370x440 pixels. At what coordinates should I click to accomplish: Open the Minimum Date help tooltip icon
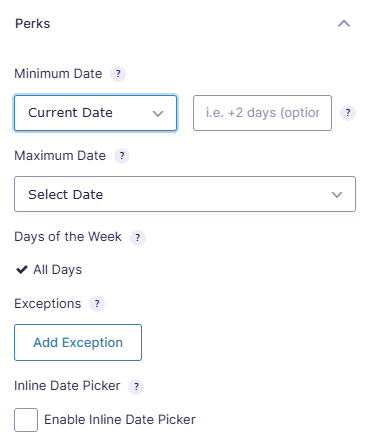point(118,74)
